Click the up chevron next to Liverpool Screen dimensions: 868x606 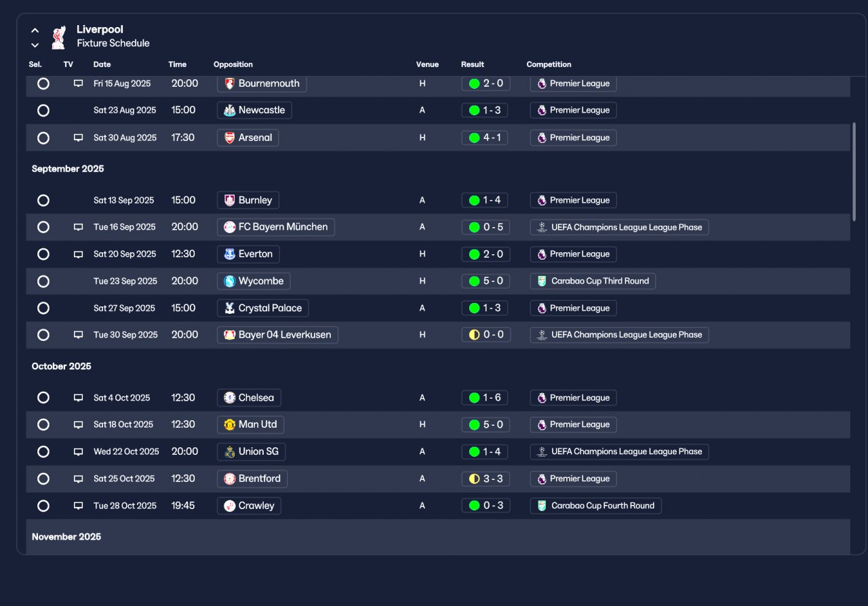[x=35, y=31]
